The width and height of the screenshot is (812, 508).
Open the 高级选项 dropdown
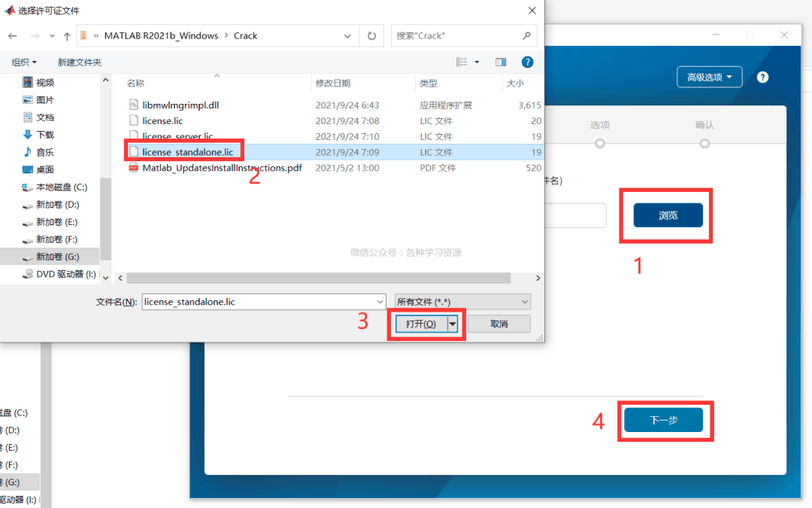[x=709, y=77]
